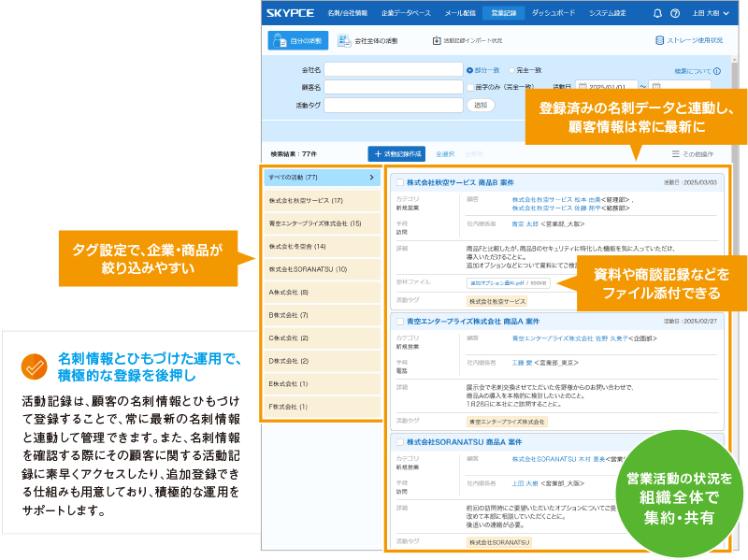This screenshot has height=560, width=748.
Task: Open the end date calendar icon
Action: (x=656, y=87)
